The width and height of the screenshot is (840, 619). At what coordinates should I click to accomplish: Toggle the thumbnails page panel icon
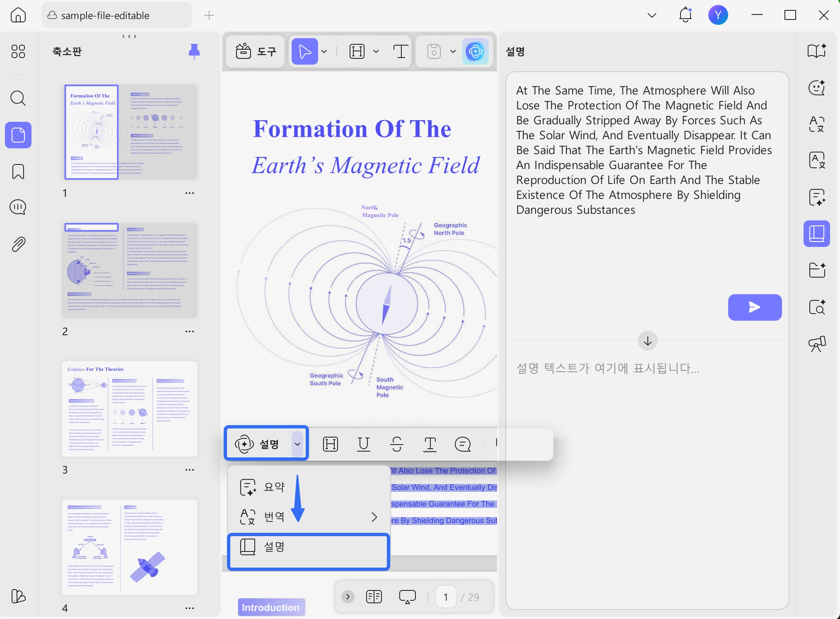[x=18, y=135]
